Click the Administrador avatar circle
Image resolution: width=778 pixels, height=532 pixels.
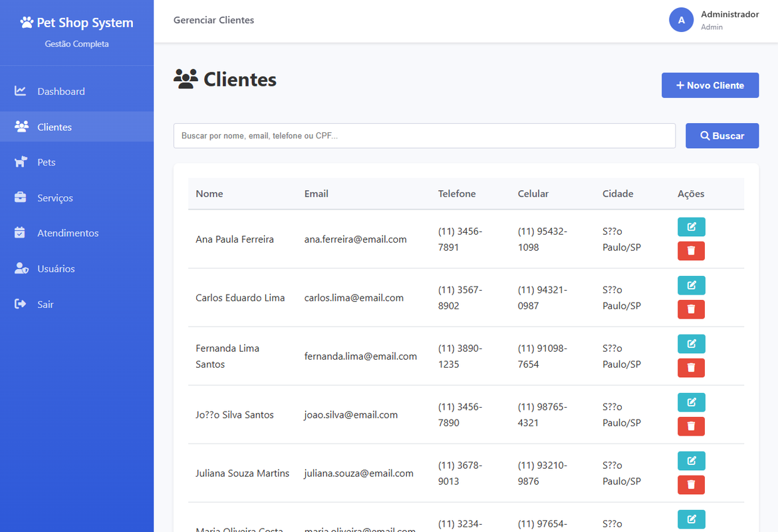(681, 20)
